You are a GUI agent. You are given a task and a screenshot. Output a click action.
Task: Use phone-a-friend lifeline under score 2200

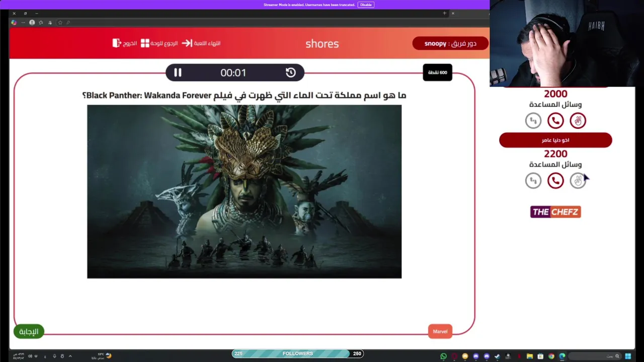(x=555, y=180)
